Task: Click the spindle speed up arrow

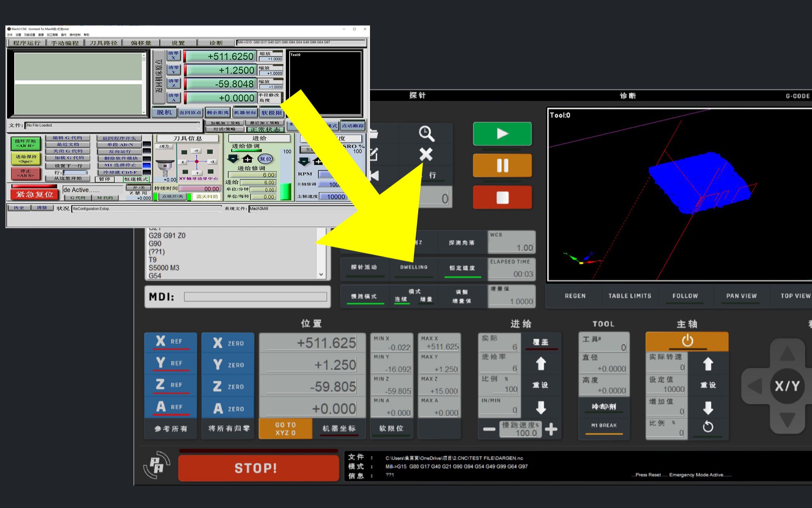Action: [x=708, y=364]
